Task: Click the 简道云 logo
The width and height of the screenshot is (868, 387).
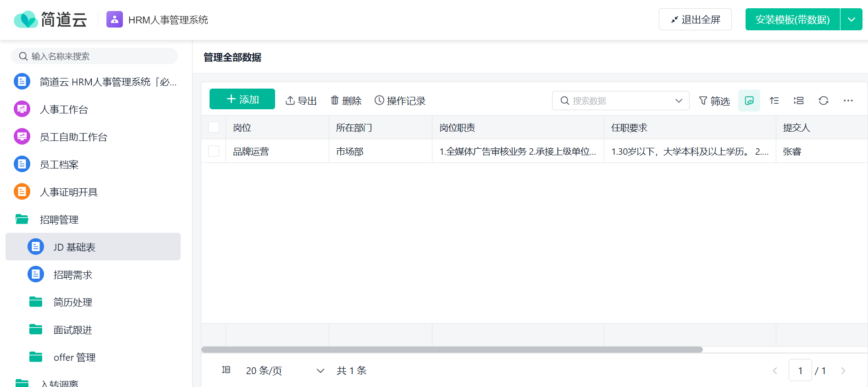Action: tap(50, 20)
